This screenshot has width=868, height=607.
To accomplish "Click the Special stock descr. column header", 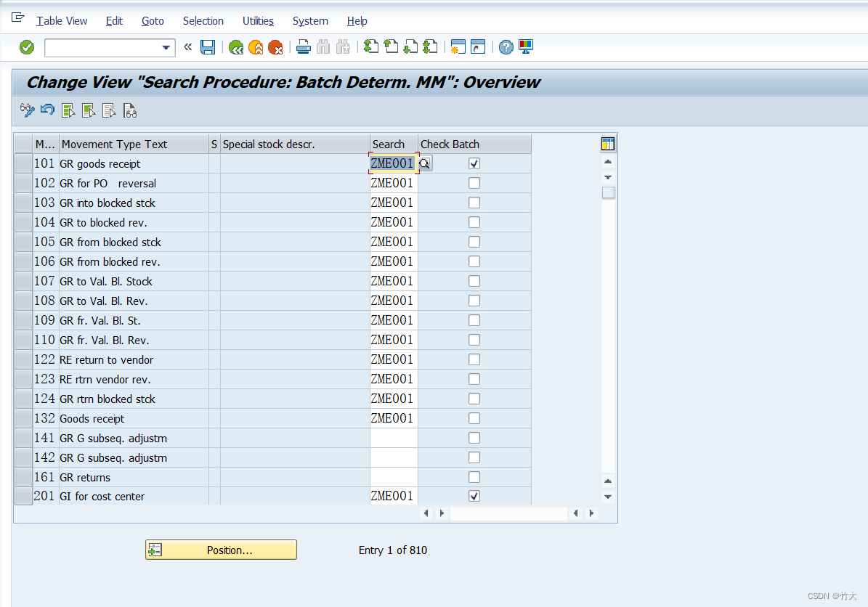I will click(295, 144).
